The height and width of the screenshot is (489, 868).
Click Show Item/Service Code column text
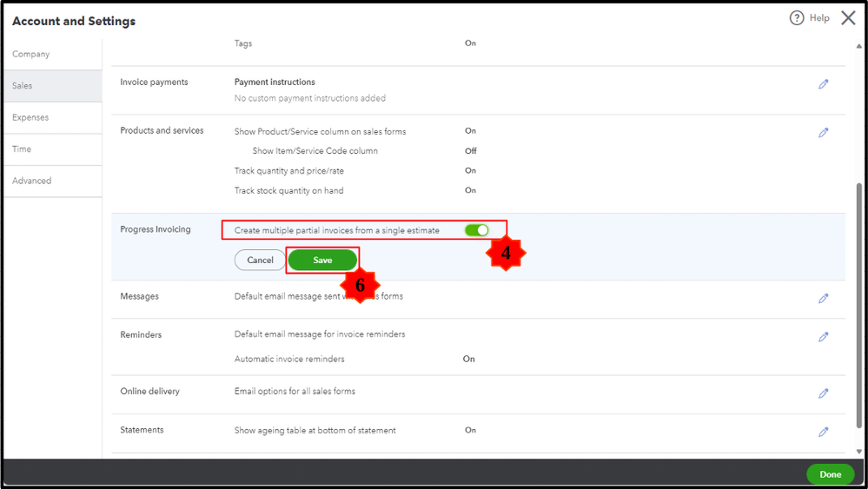315,151
